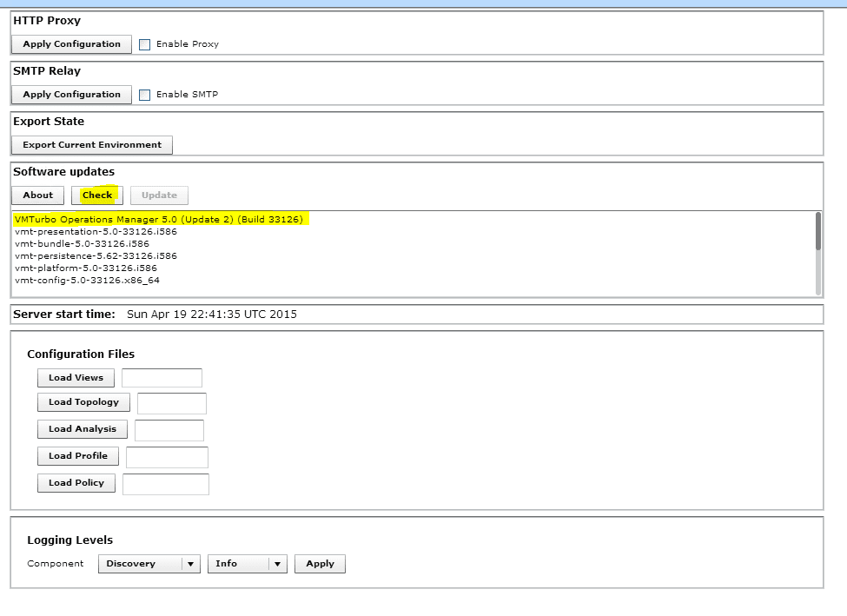Focus the Load Profile text field
Viewport: 847px width, 616px height.
coord(167,457)
